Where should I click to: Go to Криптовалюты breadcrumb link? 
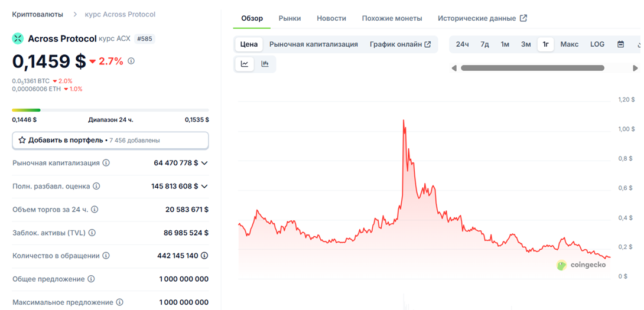pyautogui.click(x=38, y=14)
